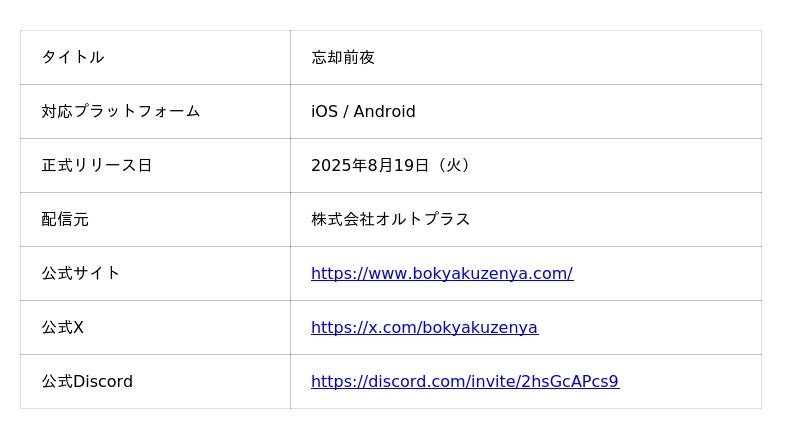Image resolution: width=800 pixels, height=439 pixels.
Task: Select the 配信元 label cell
Action: [x=65, y=220]
